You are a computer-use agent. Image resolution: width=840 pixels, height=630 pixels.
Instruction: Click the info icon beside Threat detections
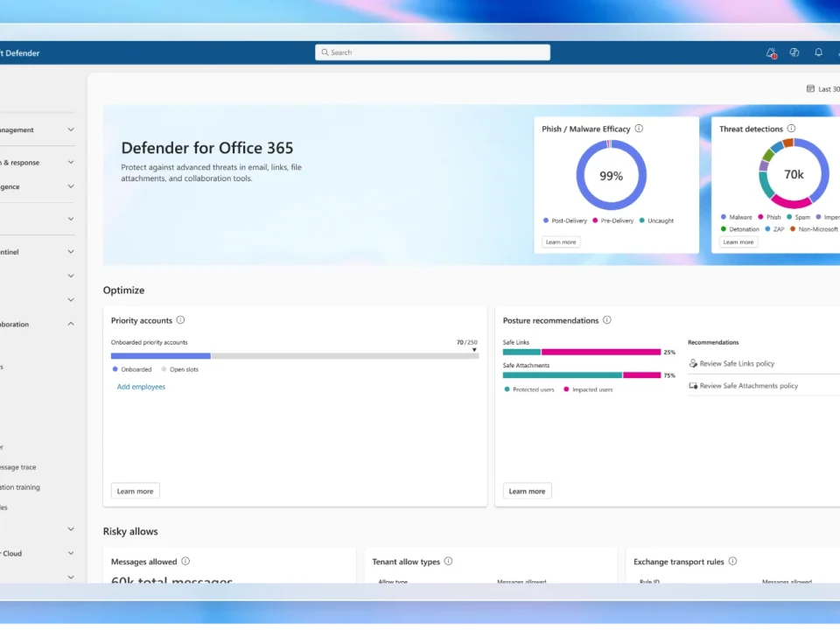(x=791, y=129)
